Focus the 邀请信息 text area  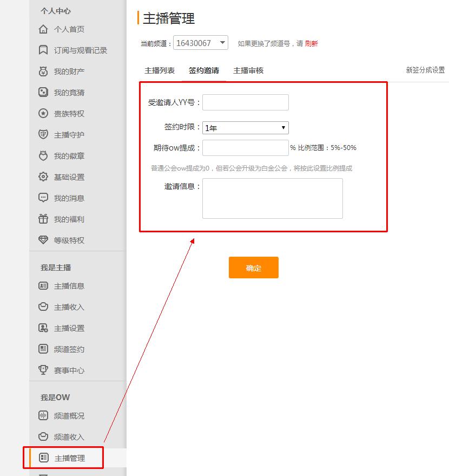click(x=272, y=198)
